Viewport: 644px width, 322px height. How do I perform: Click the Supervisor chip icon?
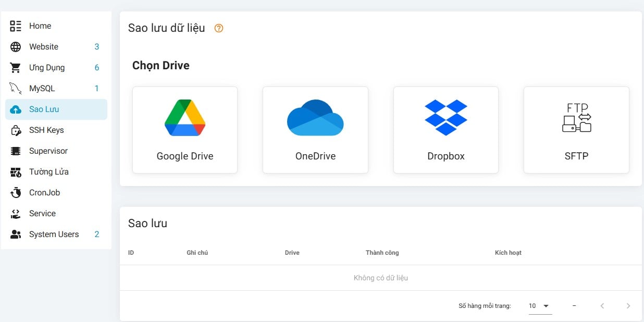(16, 151)
